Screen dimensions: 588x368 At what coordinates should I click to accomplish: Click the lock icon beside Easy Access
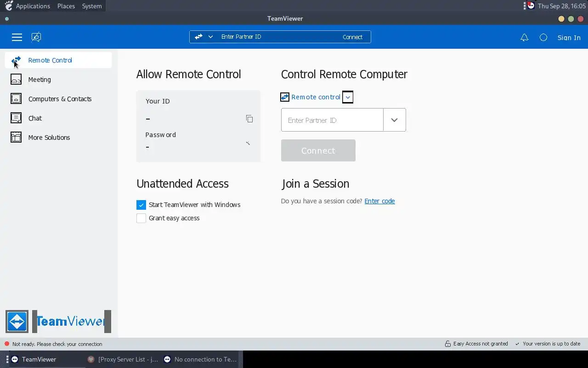point(447,344)
